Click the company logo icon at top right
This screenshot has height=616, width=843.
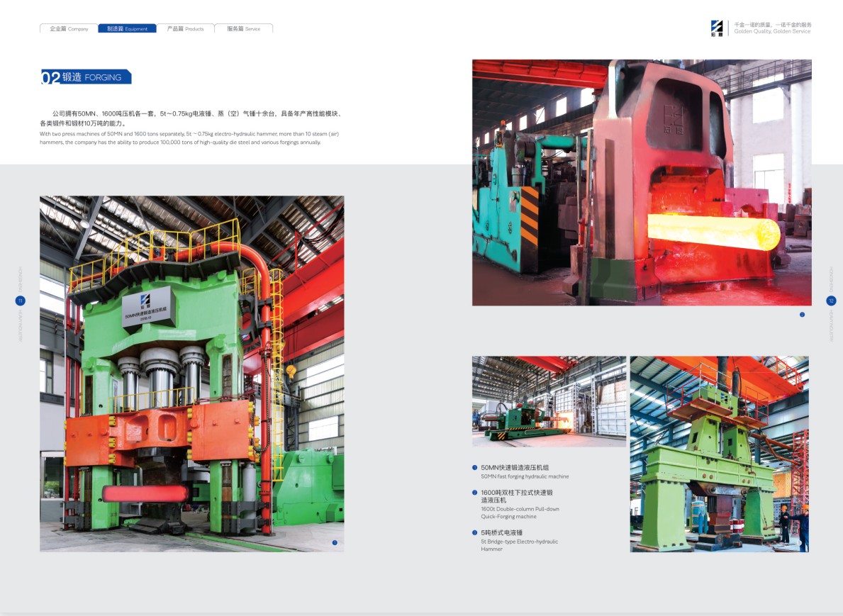[718, 28]
